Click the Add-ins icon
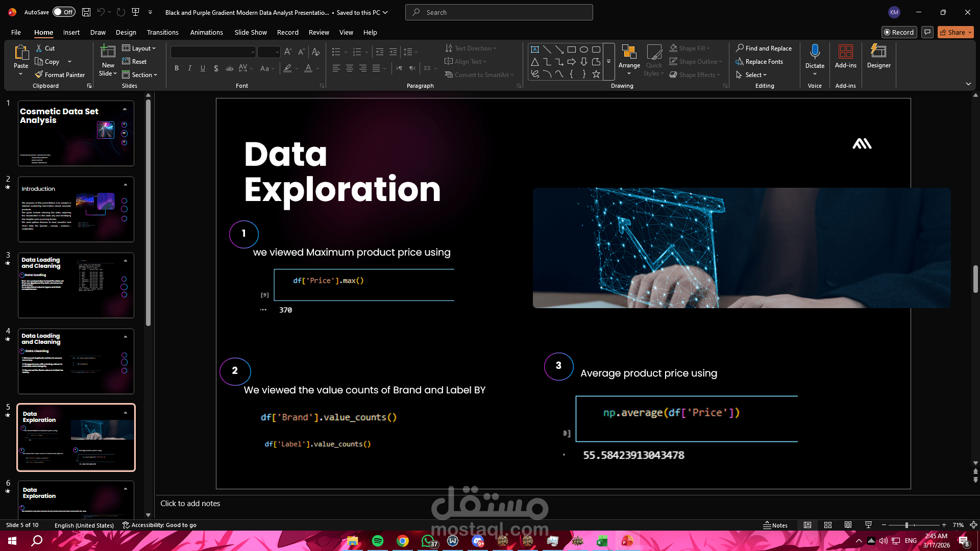Image resolution: width=980 pixels, height=551 pixels. pos(845,52)
